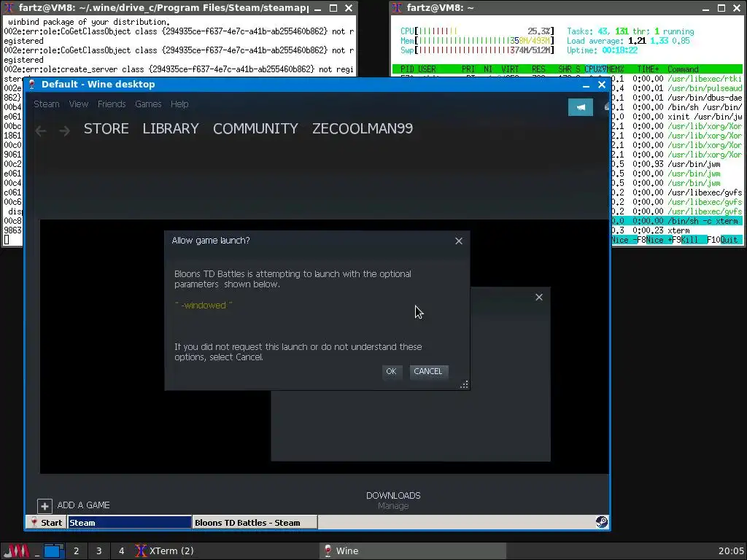
Task: Go to the COMMUNITY tab
Action: tap(255, 128)
